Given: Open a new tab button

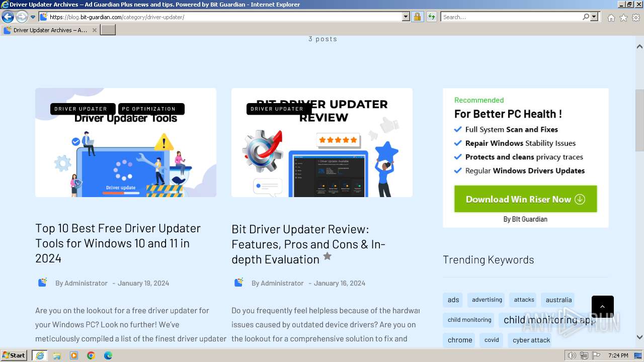Looking at the screenshot, I should 108,30.
